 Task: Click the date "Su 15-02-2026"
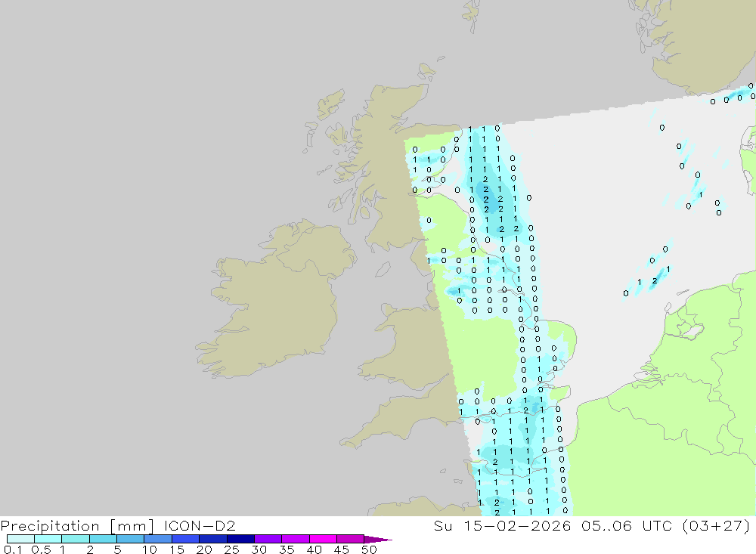click(x=503, y=525)
